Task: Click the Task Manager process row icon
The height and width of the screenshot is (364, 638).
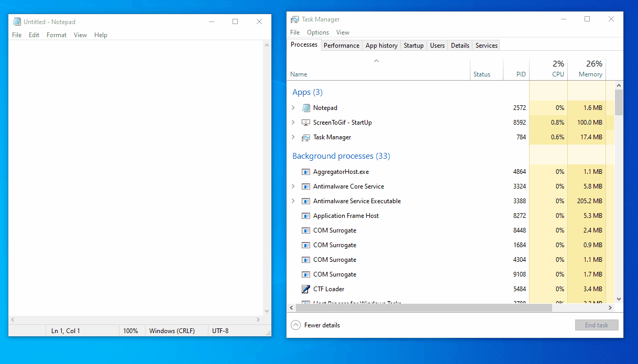Action: point(306,137)
